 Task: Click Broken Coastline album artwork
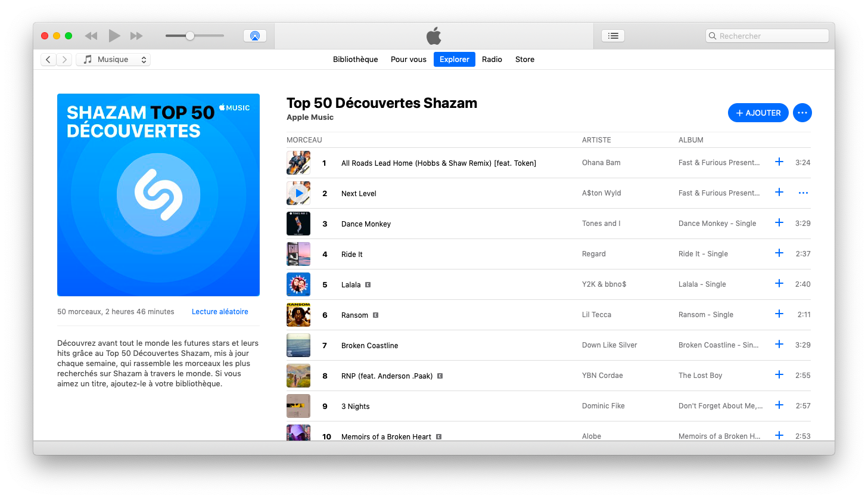pyautogui.click(x=298, y=345)
